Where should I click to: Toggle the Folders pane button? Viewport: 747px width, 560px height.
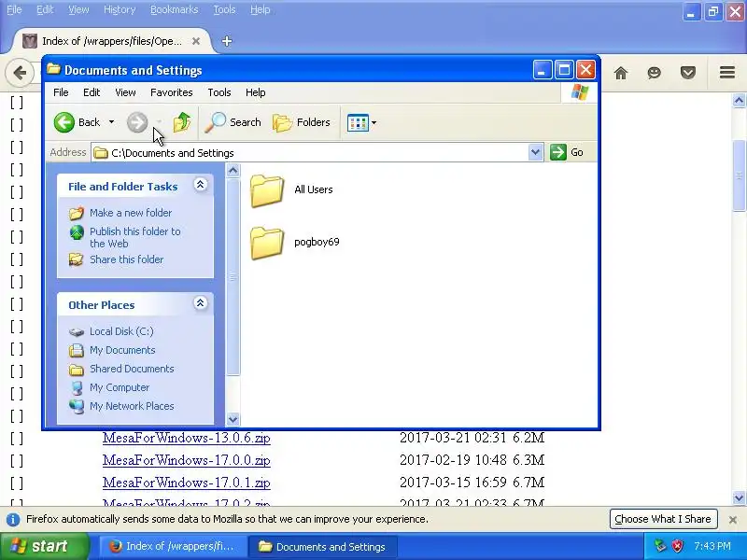301,122
